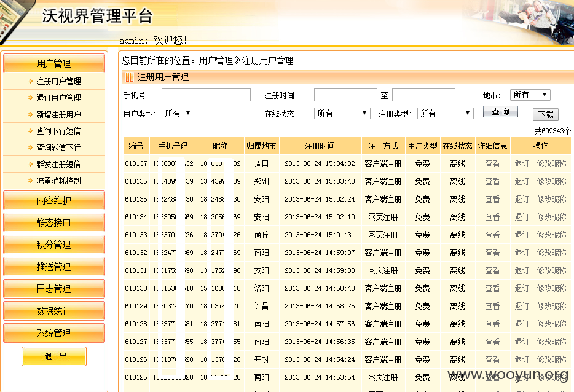This screenshot has width=574, height=392.
Task: Click 修改昵称 for user 610126
Action: pyautogui.click(x=551, y=360)
